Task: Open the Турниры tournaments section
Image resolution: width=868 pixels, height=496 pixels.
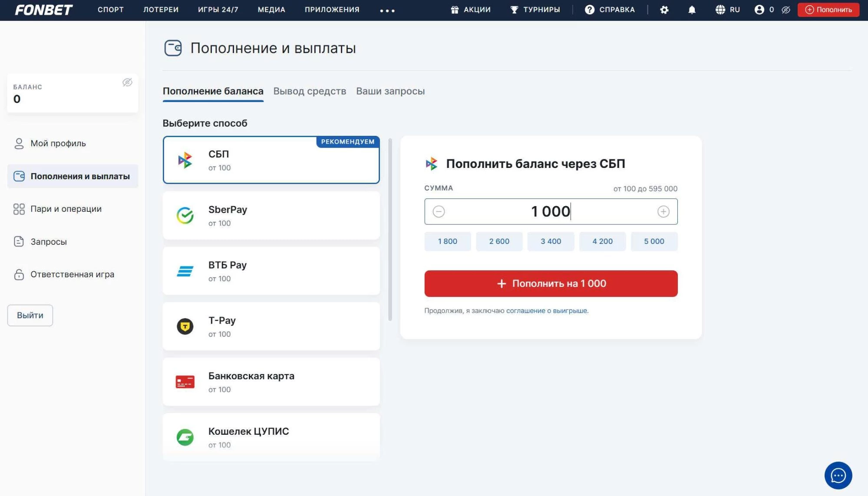Action: click(x=536, y=10)
